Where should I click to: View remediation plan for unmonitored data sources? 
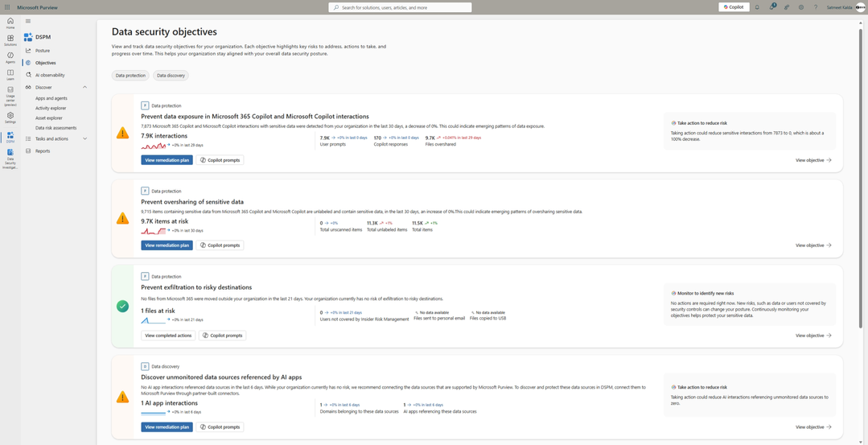[167, 427]
